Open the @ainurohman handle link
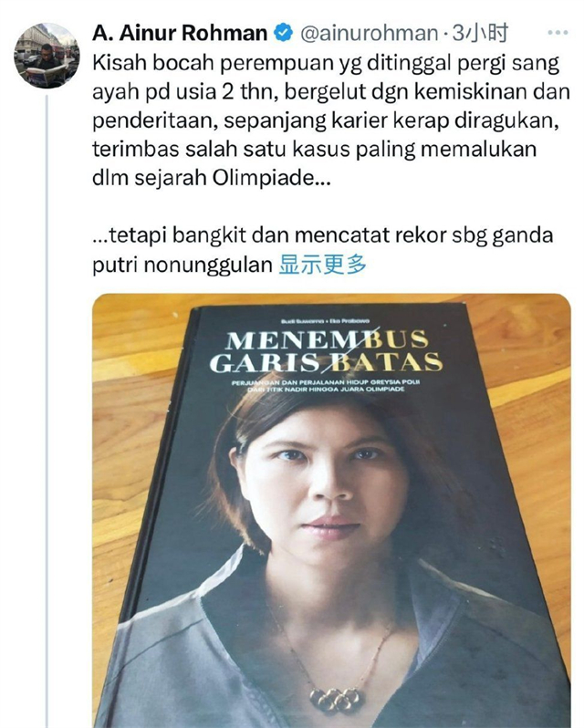 click(369, 34)
